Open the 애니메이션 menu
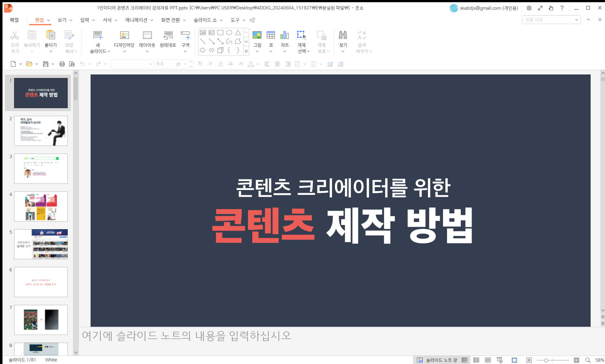Image resolution: width=605 pixels, height=364 pixels. click(x=139, y=20)
